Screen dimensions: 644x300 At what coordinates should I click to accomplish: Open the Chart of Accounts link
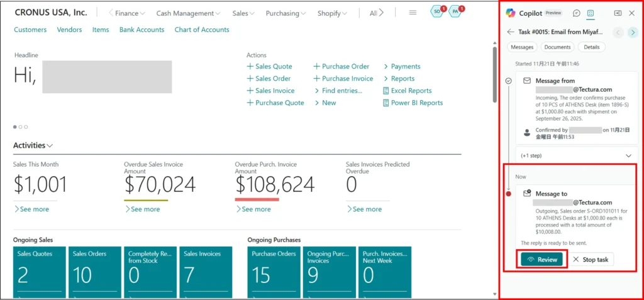(x=201, y=30)
